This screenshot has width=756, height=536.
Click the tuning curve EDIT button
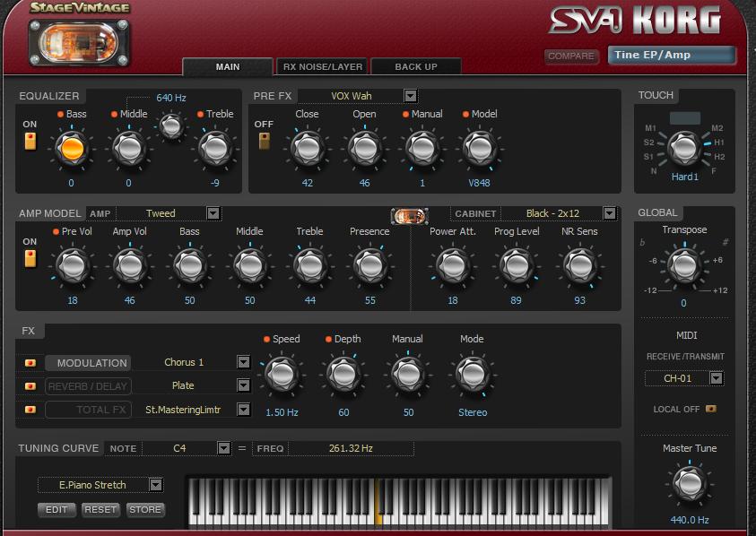click(56, 509)
